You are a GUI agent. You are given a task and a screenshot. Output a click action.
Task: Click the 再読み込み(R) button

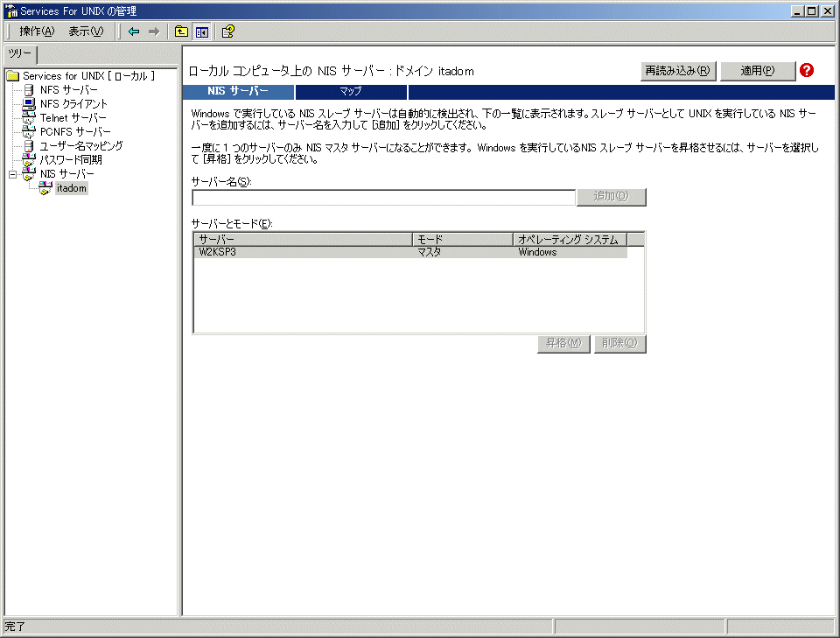pos(677,71)
